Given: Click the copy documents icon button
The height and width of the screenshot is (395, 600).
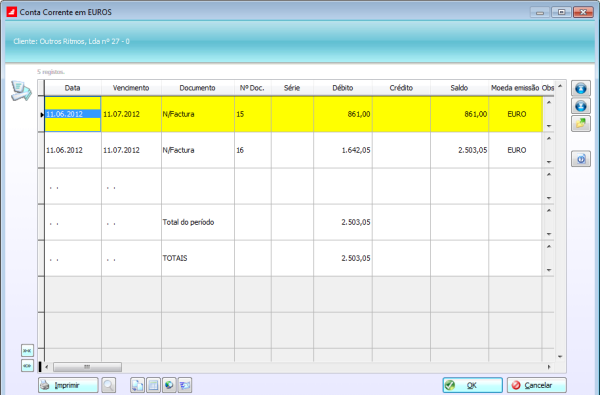Looking at the screenshot, I should pos(137,385).
